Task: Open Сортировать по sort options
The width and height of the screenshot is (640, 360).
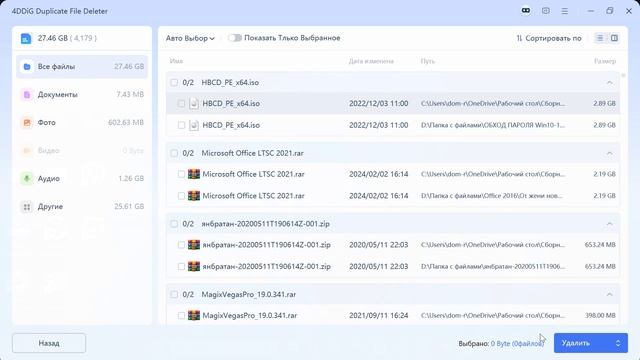Action: [x=549, y=38]
